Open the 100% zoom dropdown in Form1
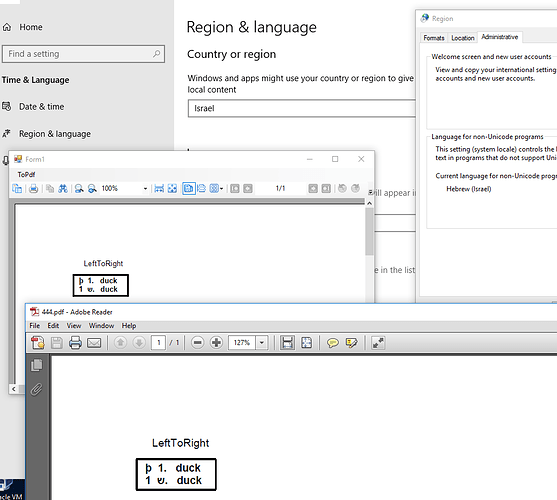557x500 pixels. click(x=145, y=189)
